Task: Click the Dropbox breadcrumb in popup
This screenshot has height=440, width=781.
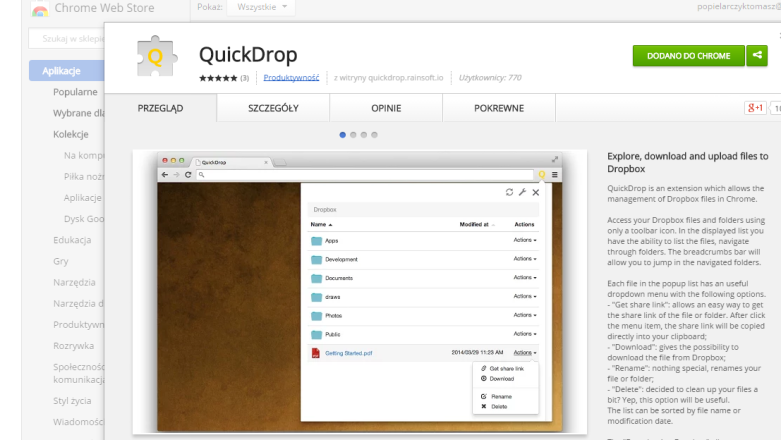Action: tap(325, 210)
